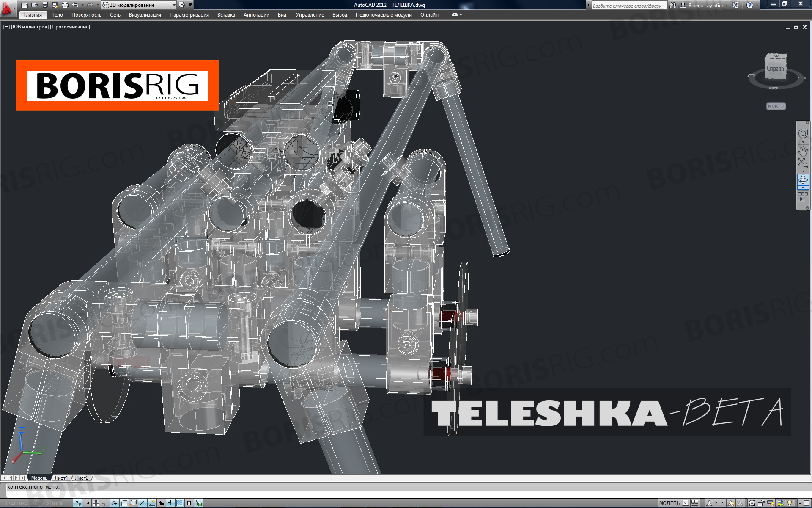Screen dimensions: 812x508
Task: Open the undo history dropdown arrow
Action: tap(82, 5)
